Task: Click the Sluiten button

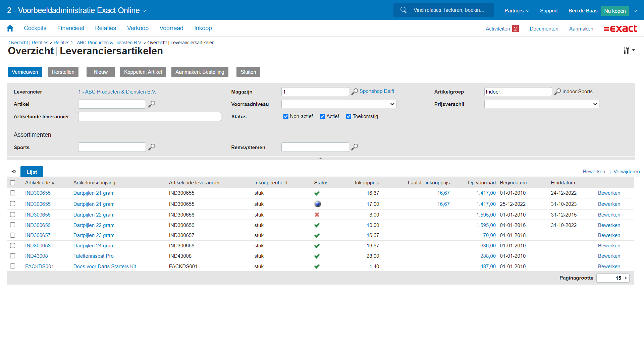Action: click(x=248, y=72)
